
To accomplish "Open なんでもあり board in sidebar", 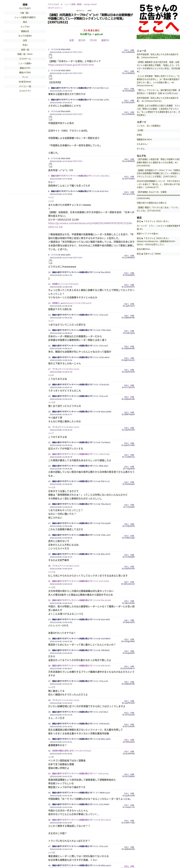I will (25, 8).
